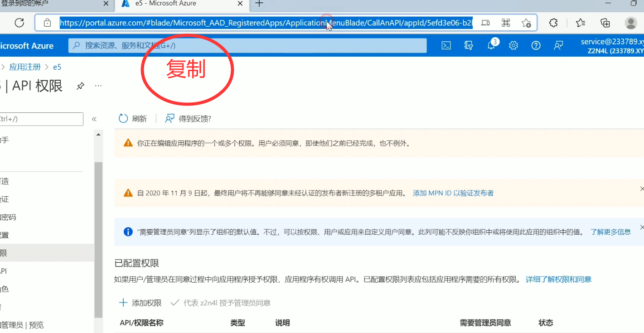The image size is (644, 333).
Task: Close the MPN ID warning banner
Action: [641, 188]
